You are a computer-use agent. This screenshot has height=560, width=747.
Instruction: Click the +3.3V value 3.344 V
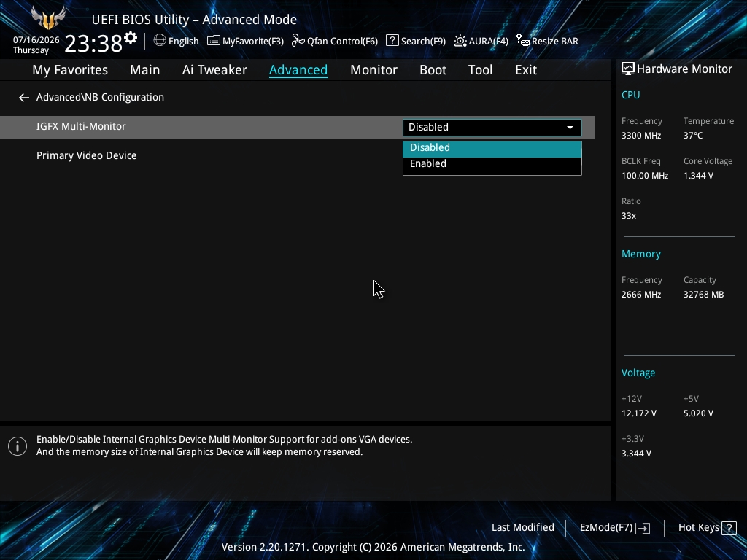tap(636, 454)
